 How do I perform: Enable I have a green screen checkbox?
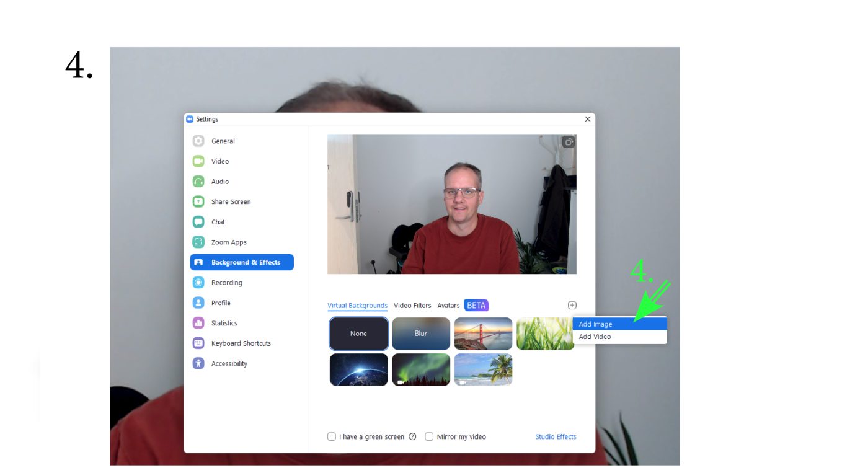(x=332, y=436)
